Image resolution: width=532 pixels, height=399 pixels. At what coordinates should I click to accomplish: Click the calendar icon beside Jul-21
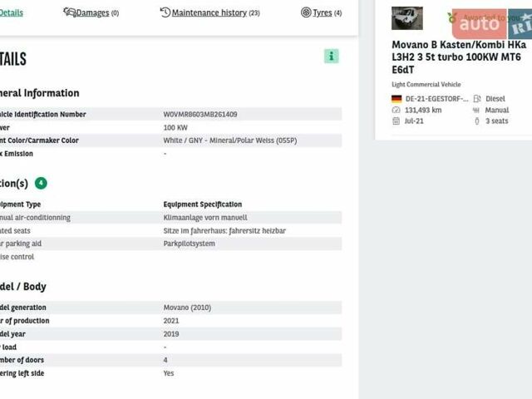(397, 121)
